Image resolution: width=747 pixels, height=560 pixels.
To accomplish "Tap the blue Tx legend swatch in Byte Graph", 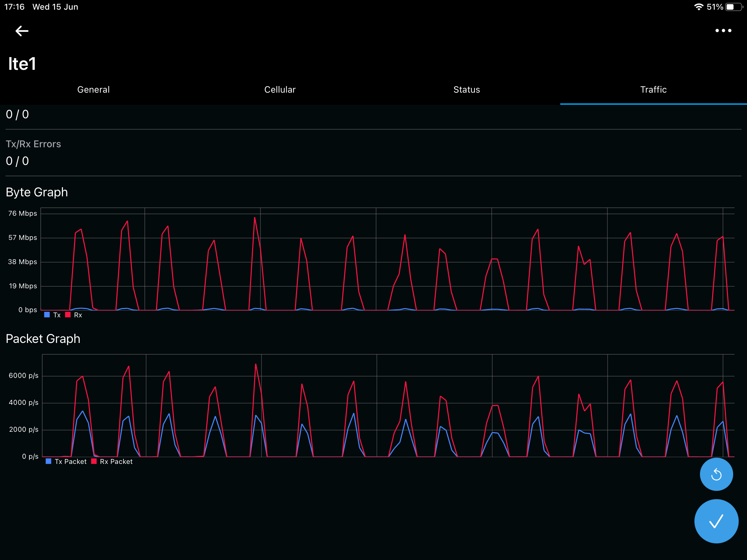I will 47,315.
